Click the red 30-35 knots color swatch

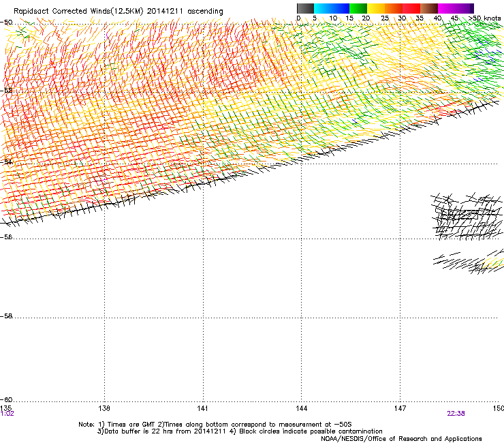coord(411,8)
